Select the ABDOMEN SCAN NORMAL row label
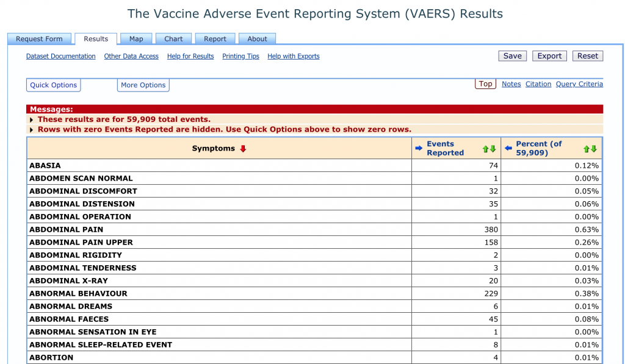Screen dimensions: 625x364 pos(81,179)
